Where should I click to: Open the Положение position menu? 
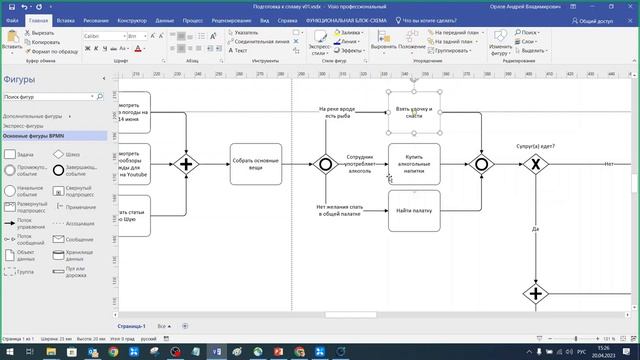pyautogui.click(x=412, y=42)
